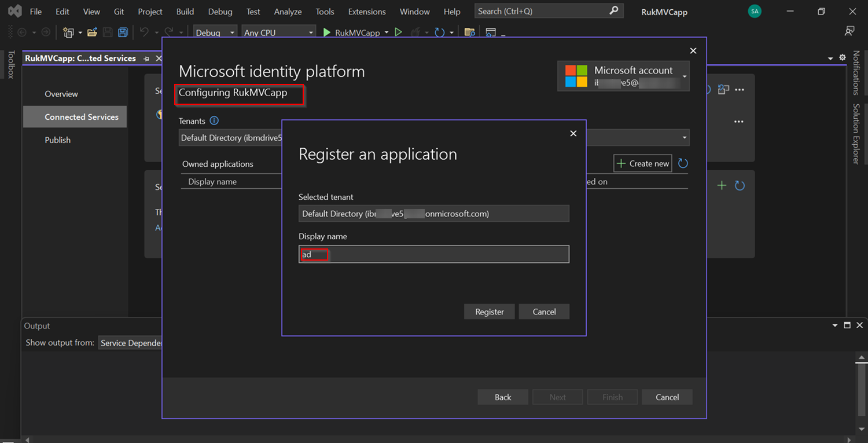868x443 pixels.
Task: Open the Build menu
Action: click(185, 12)
